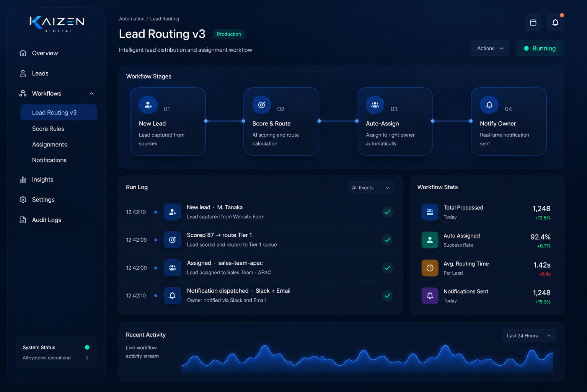Click checkmark on Scored 87 log row
Image resolution: width=587 pixels, height=392 pixels.
pyautogui.click(x=387, y=240)
